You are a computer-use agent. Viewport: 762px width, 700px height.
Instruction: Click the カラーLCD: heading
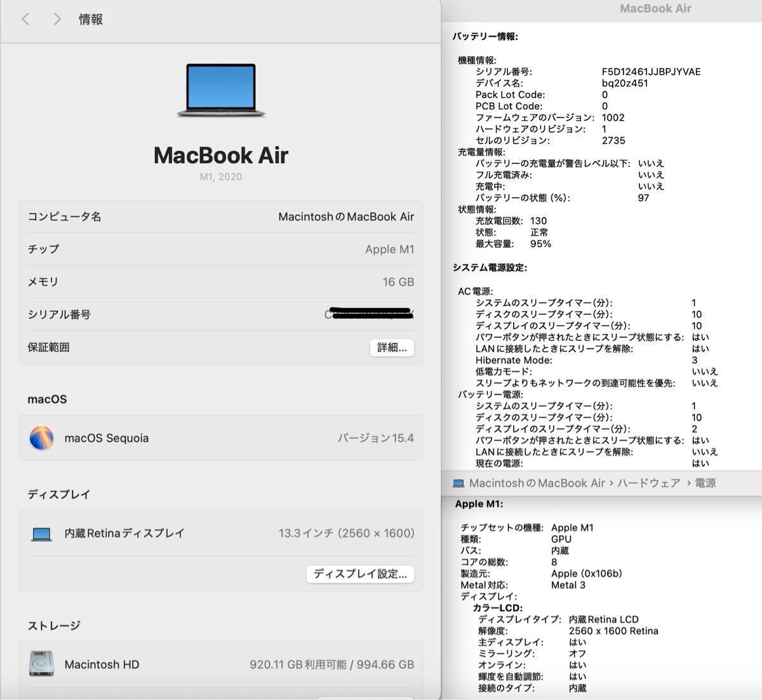[x=497, y=608]
